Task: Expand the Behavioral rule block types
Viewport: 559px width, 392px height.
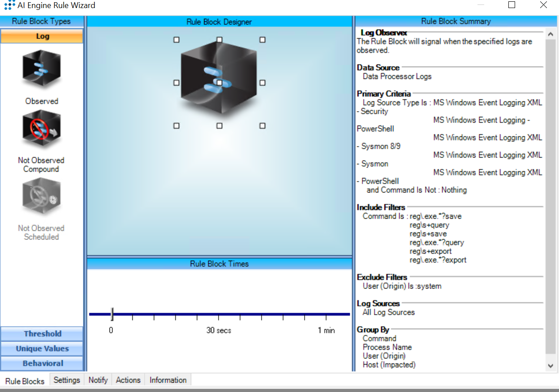Action: (x=42, y=363)
